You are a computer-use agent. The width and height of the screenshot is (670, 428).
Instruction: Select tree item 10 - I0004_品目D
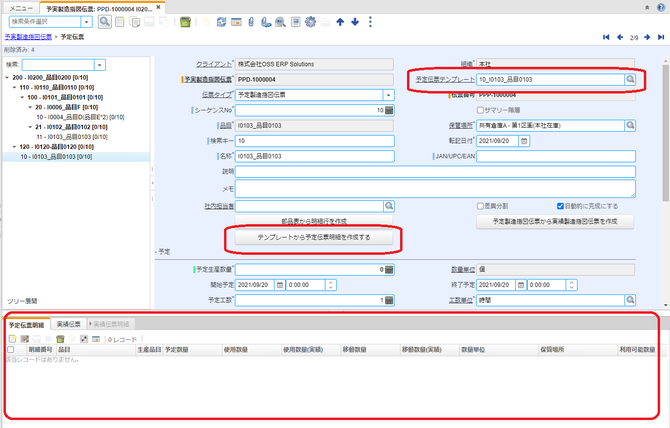click(x=80, y=117)
